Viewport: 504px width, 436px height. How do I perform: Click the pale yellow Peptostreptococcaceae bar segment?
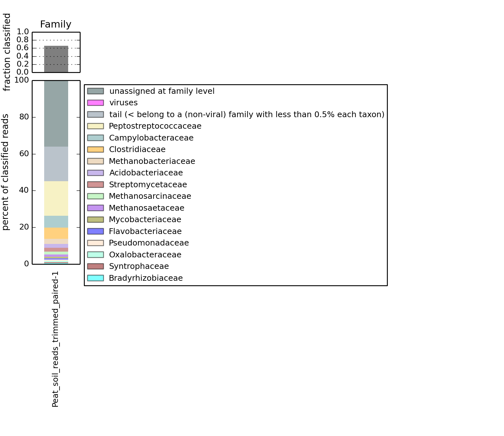[x=56, y=198]
